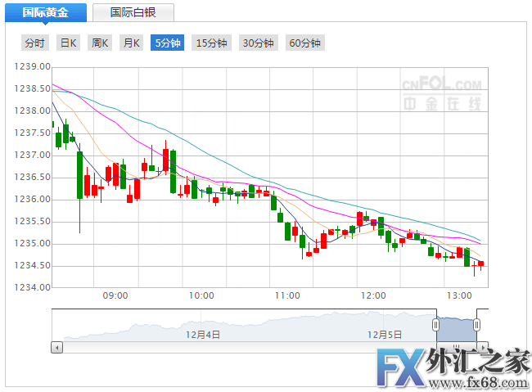Select the 5分钟 interval
This screenshot has width=532, height=392.
pos(168,43)
